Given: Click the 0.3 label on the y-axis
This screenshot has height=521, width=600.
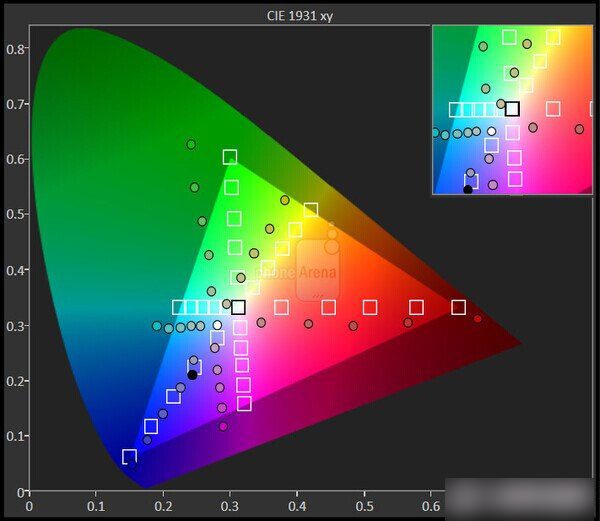Looking at the screenshot, I should pos(15,326).
